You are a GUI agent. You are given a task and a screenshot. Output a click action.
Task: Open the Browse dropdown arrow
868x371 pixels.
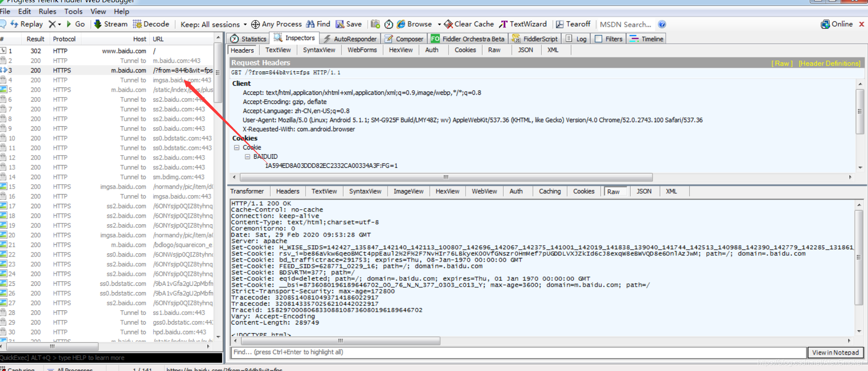pyautogui.click(x=439, y=24)
